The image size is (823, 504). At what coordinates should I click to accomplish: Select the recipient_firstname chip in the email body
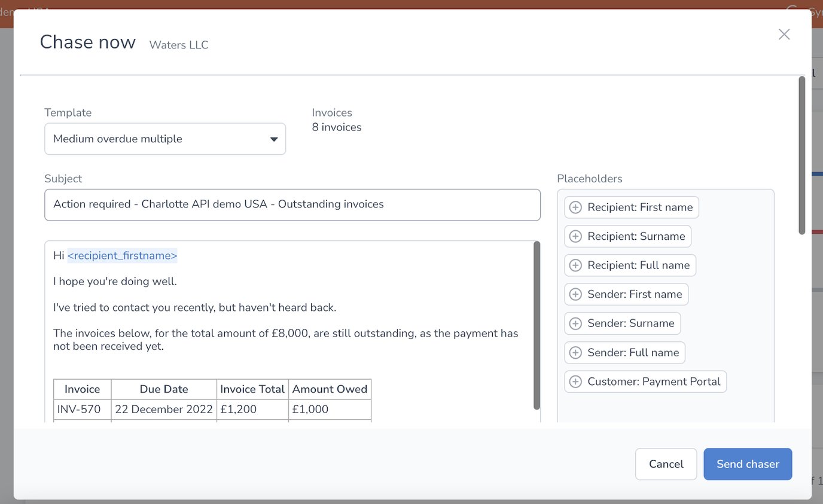pyautogui.click(x=122, y=255)
